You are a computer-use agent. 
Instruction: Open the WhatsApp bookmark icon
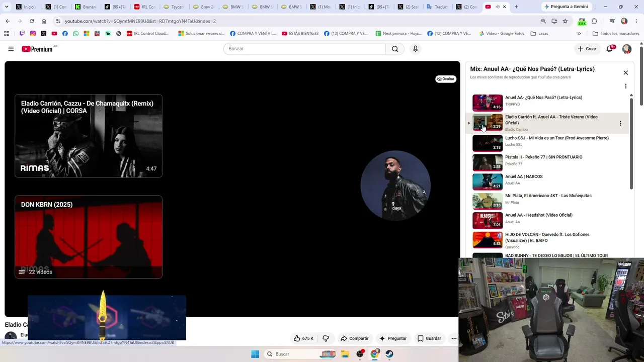[x=75, y=34]
